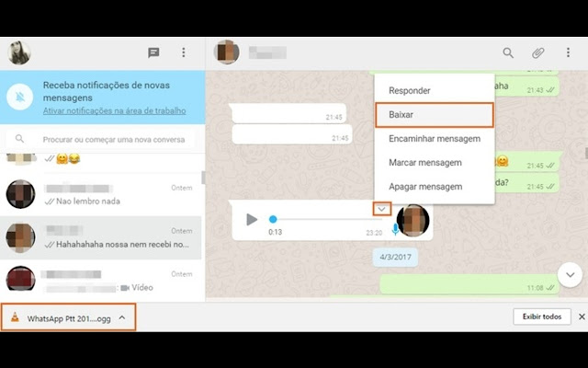Screen dimensions: 588x368
Task: Play the voice message audio
Action: coord(252,220)
